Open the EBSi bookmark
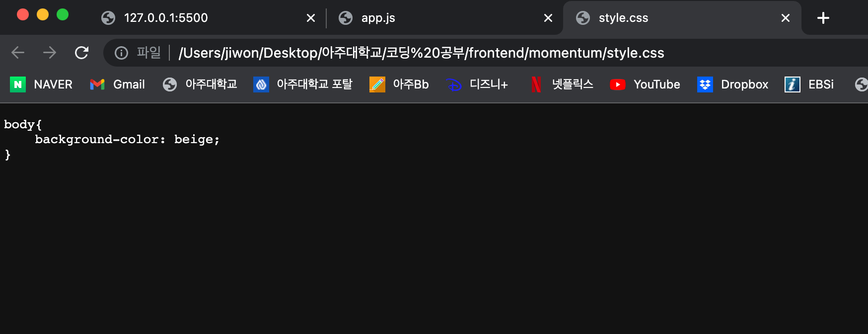 click(x=809, y=84)
